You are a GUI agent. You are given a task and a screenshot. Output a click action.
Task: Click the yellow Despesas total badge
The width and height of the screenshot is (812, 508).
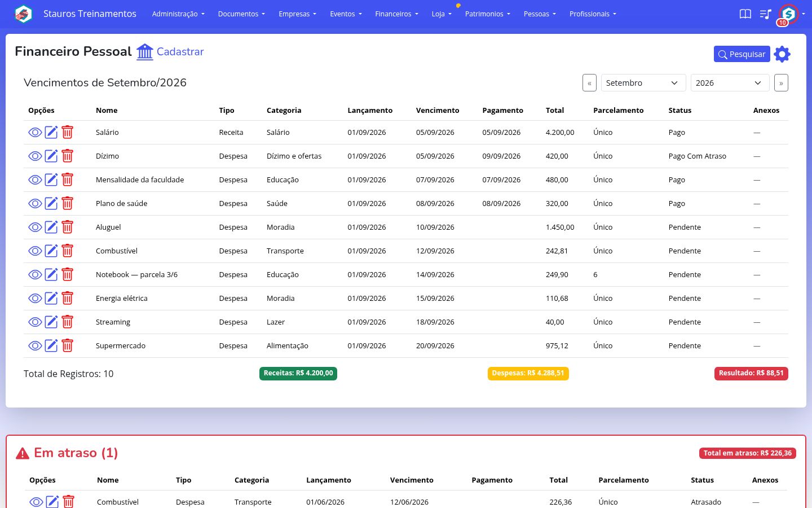tap(528, 373)
